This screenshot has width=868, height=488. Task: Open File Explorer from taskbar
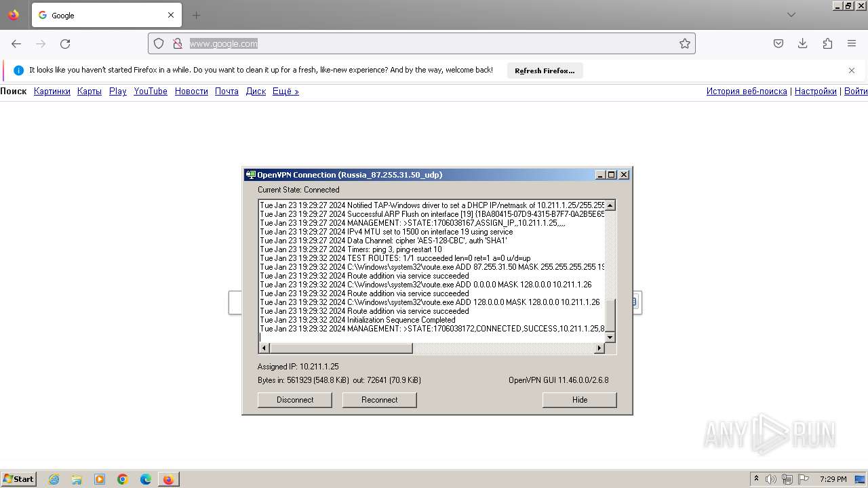(77, 479)
